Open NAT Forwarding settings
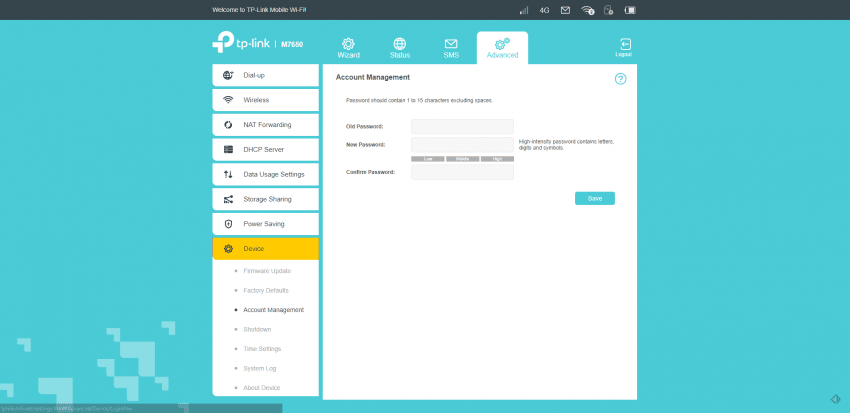Viewport: 850px width, 413px height. click(265, 125)
